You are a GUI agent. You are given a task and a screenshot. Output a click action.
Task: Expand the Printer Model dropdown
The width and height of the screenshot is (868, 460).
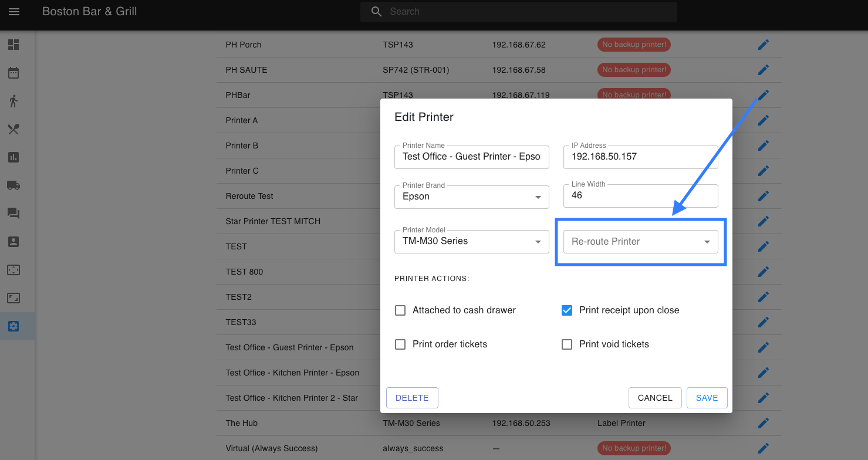pyautogui.click(x=472, y=242)
